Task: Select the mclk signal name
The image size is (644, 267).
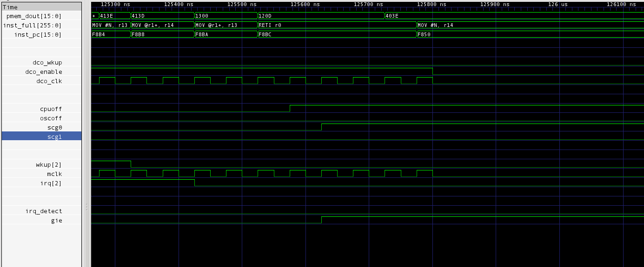Action: coord(54,174)
